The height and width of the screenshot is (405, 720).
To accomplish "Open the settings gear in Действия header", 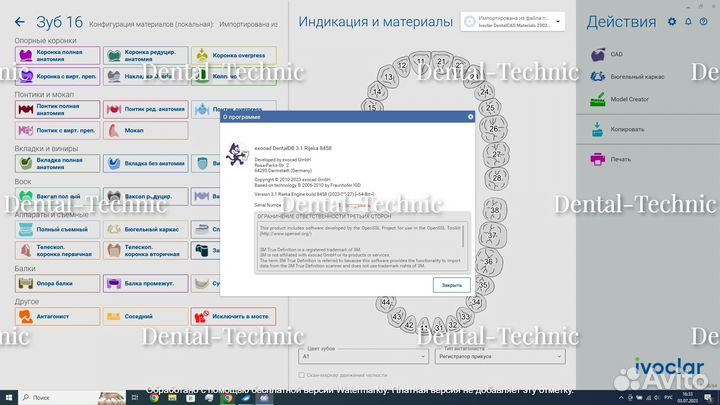I will 672,22.
